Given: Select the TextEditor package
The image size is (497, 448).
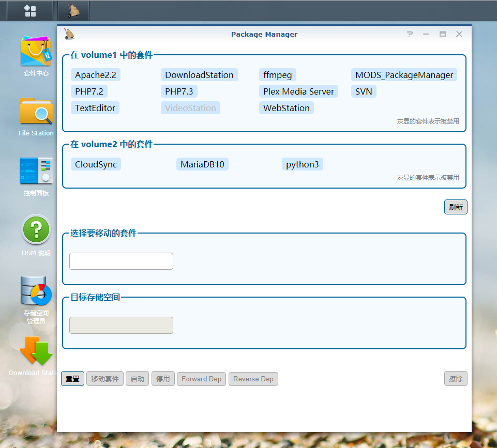Looking at the screenshot, I should 95,108.
